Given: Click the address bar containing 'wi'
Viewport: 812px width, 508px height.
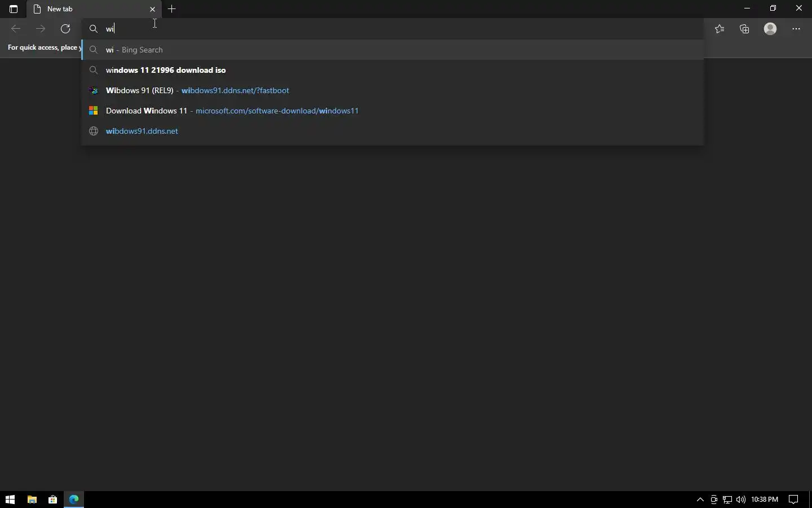Looking at the screenshot, I should (393, 29).
